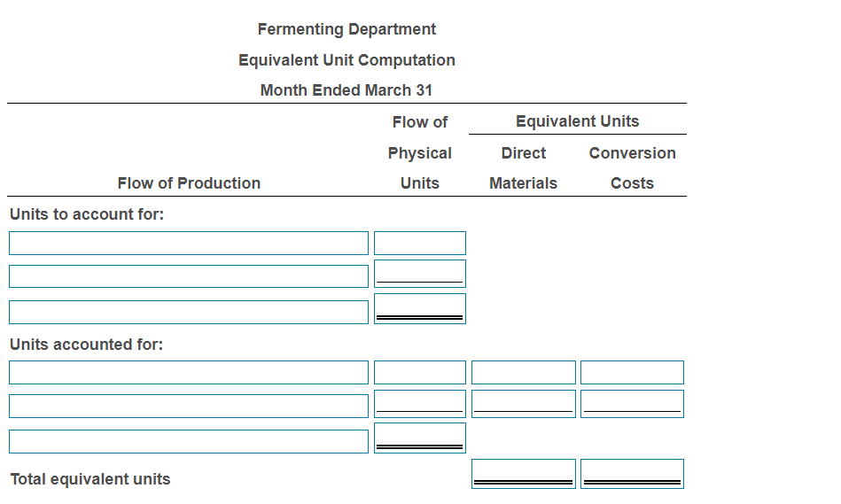841x504 pixels.
Task: Click first Conversion Costs box under Units accounted for
Action: point(633,372)
